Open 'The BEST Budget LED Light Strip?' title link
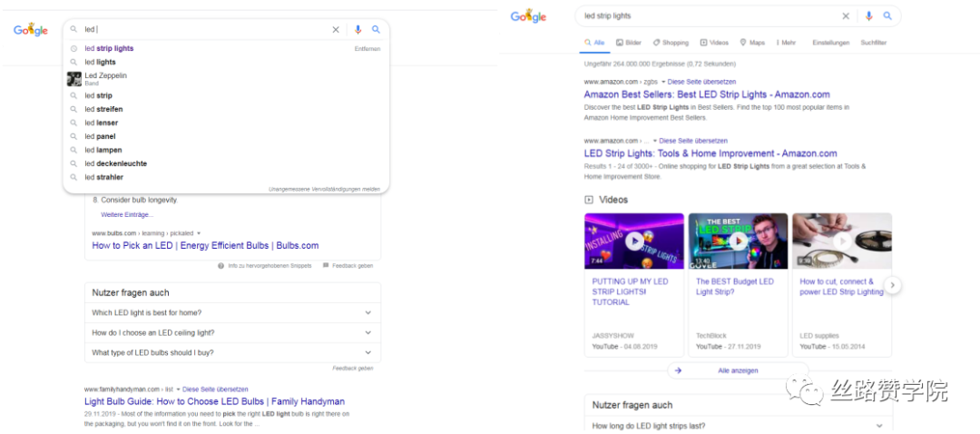 point(735,286)
